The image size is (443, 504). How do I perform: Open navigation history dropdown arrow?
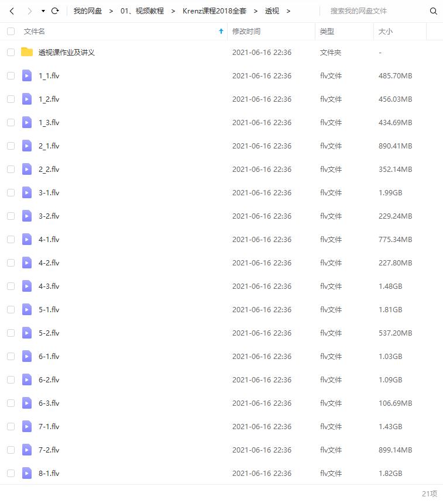tap(43, 11)
